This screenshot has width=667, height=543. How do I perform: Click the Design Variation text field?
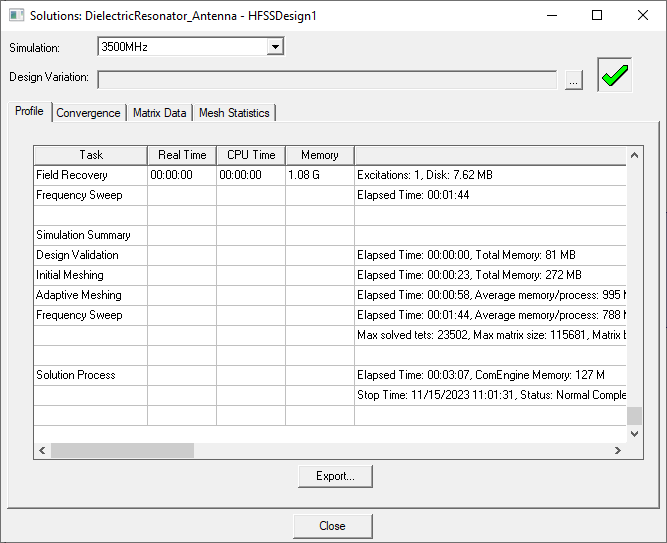[327, 80]
